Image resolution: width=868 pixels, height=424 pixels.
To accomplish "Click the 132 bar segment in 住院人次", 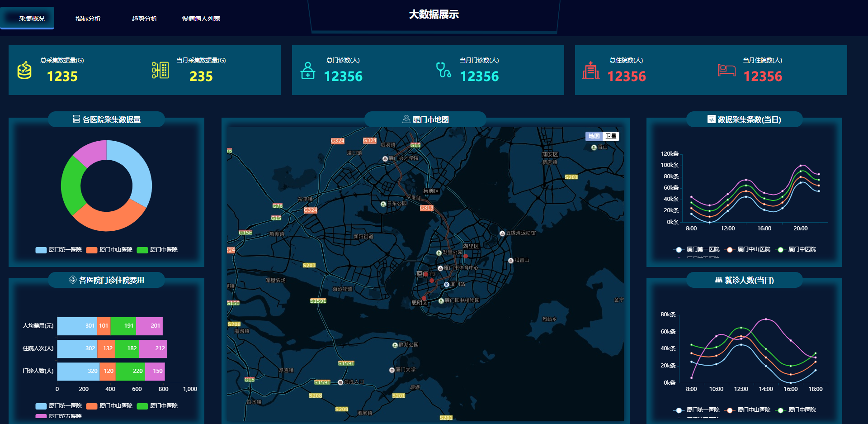I will point(106,348).
